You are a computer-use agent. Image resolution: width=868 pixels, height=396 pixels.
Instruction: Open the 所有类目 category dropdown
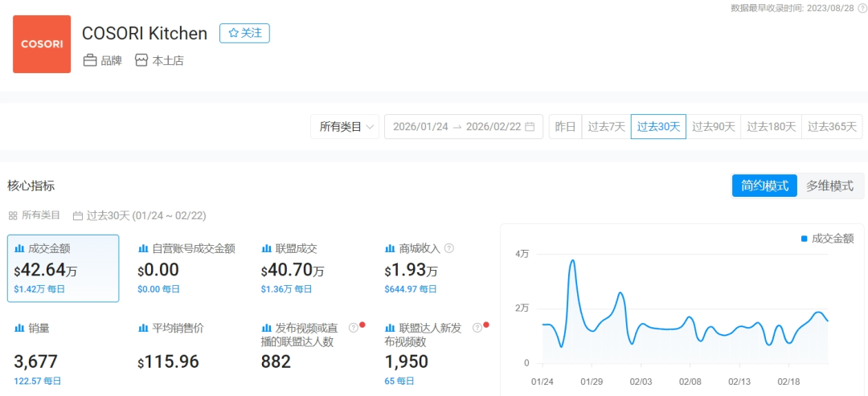[345, 127]
